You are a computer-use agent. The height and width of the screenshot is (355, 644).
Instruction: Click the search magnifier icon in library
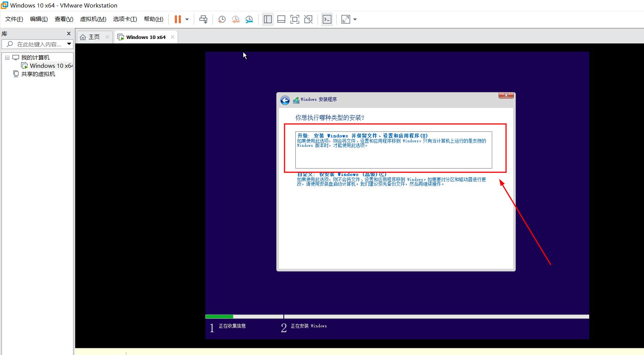click(x=10, y=44)
